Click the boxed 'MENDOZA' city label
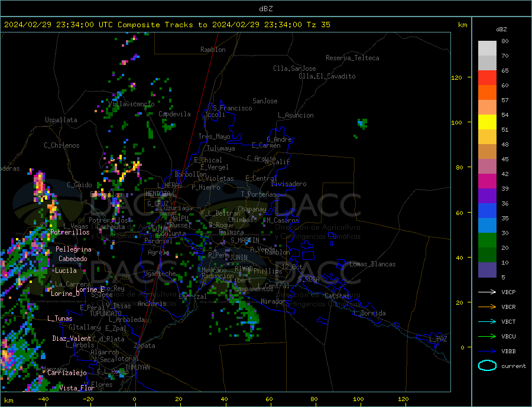532x407 pixels. tap(158, 194)
